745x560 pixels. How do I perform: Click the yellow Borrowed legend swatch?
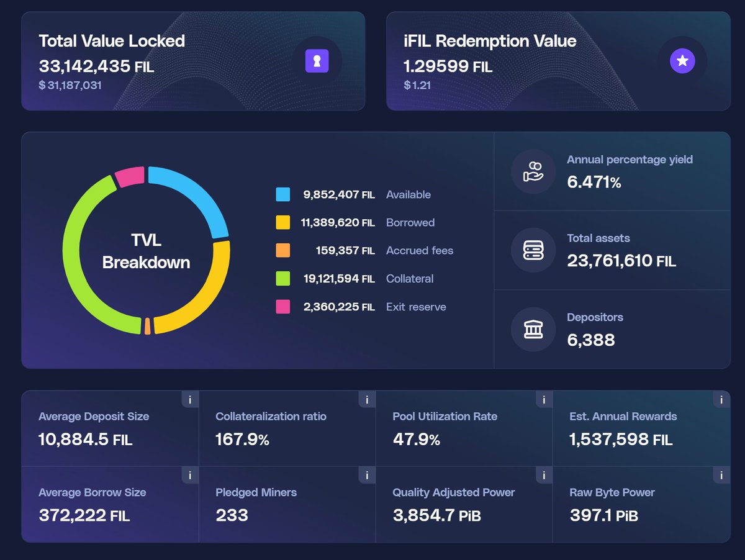283,222
